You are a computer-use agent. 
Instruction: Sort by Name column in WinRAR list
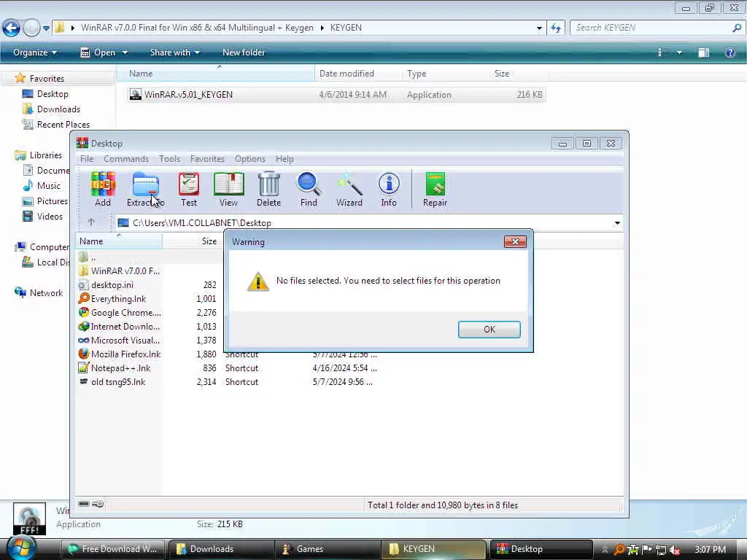119,241
